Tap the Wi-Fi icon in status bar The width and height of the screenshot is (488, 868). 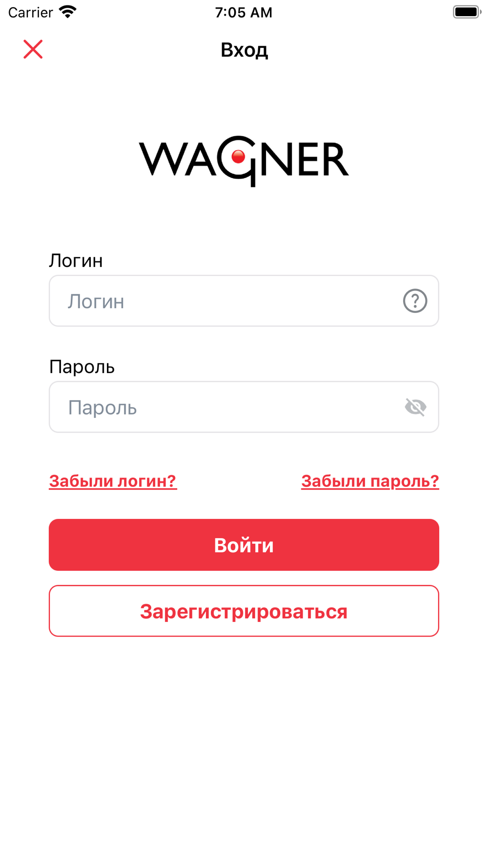(x=68, y=12)
